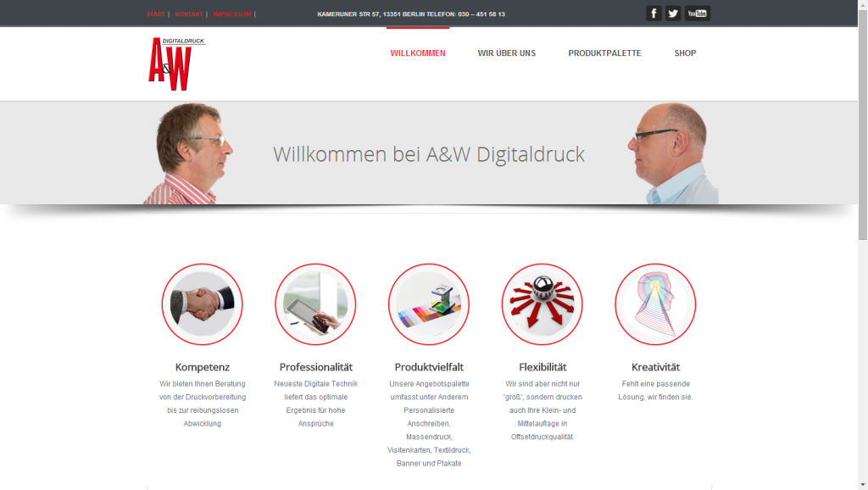Viewport: 868px width, 490px height.
Task: Navigate to the SHOP menu item
Action: (685, 53)
